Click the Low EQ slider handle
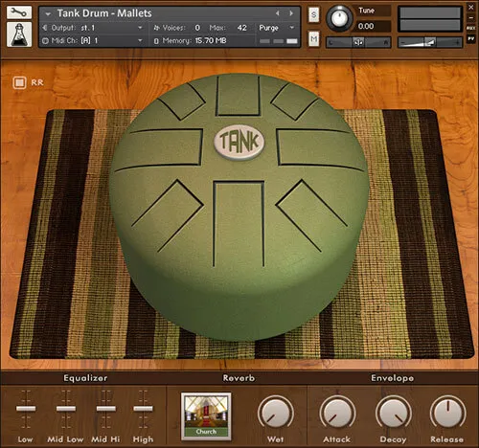 tap(26, 409)
